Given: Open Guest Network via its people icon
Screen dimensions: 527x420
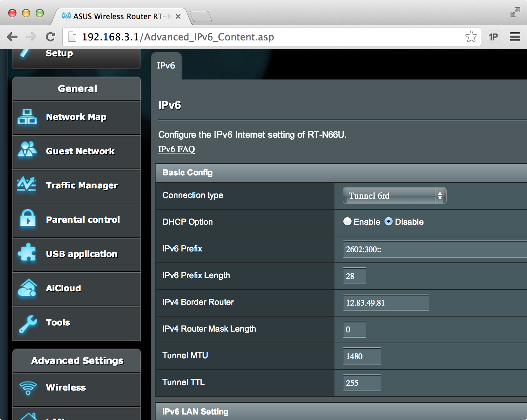Looking at the screenshot, I should (x=27, y=150).
